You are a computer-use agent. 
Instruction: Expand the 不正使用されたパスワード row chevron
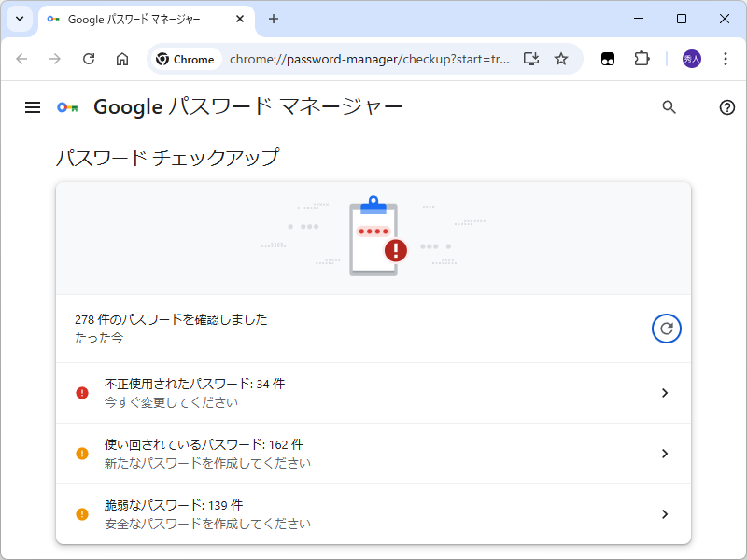click(665, 393)
